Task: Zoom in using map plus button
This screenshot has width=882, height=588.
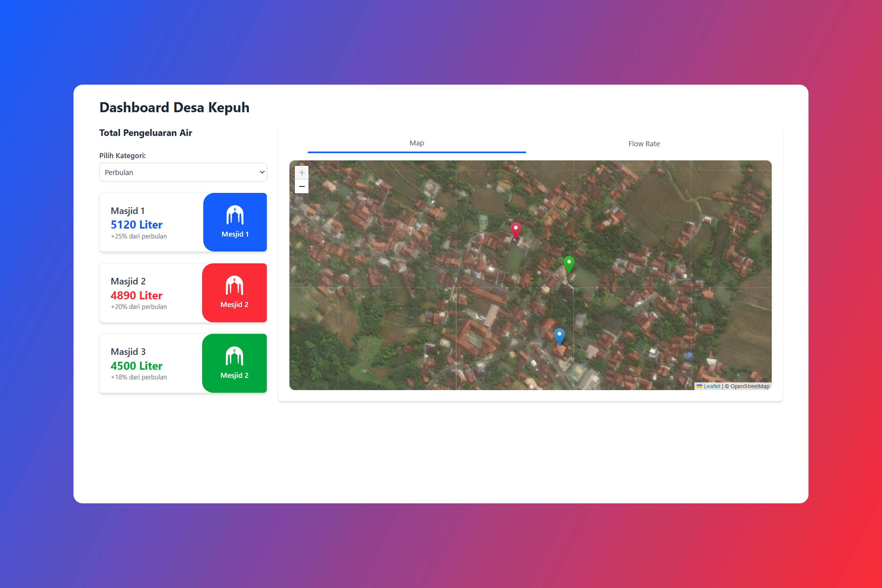Action: click(x=302, y=173)
